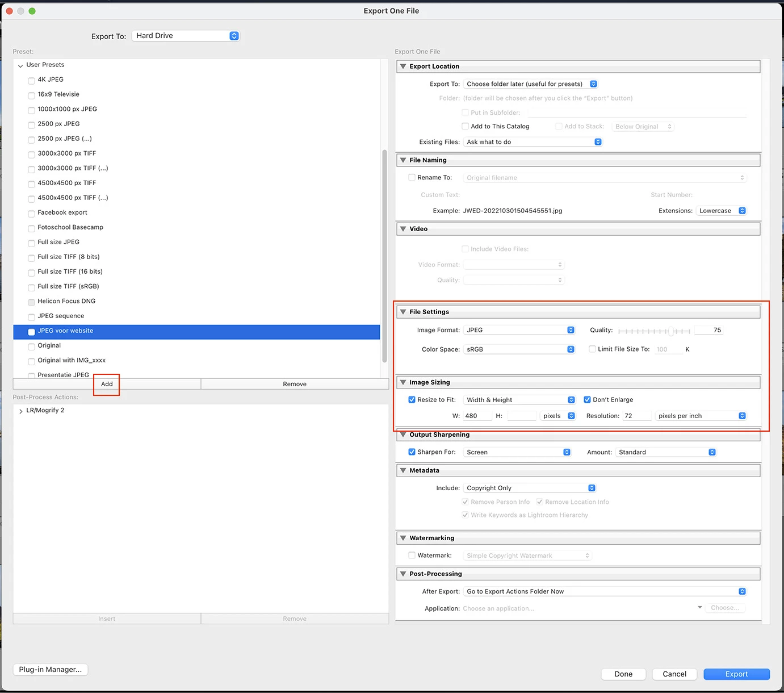Tick the 4K JPEG preset checkbox

(x=32, y=80)
